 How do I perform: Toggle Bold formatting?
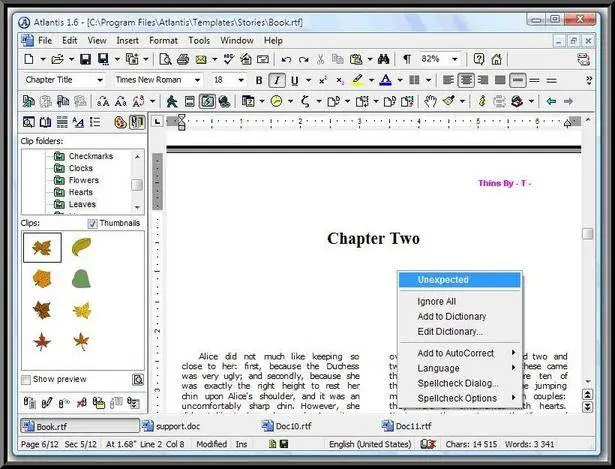[x=259, y=80]
